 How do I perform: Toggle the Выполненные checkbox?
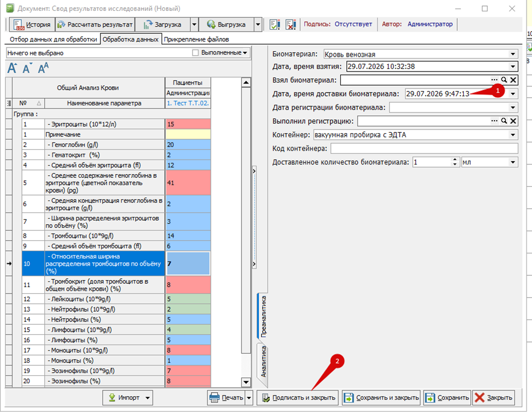point(195,52)
